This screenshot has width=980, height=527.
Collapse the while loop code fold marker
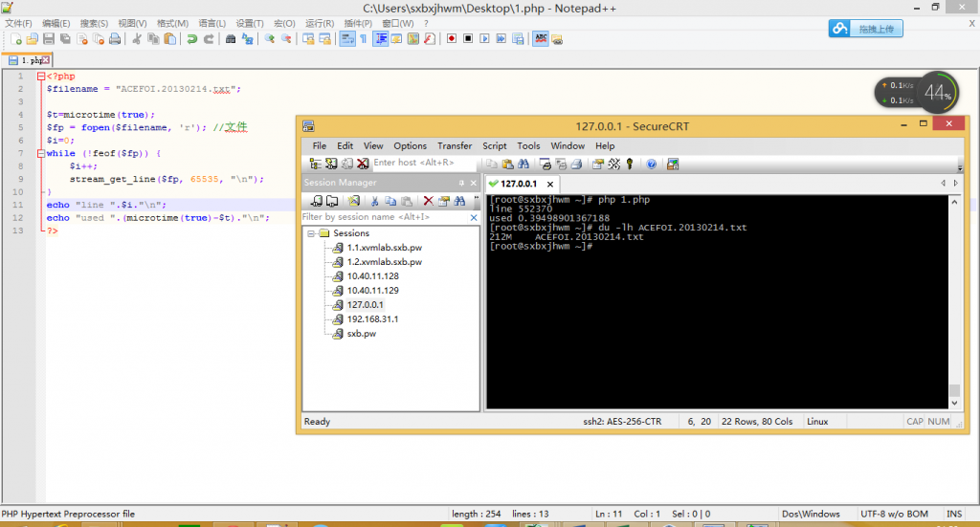39,153
